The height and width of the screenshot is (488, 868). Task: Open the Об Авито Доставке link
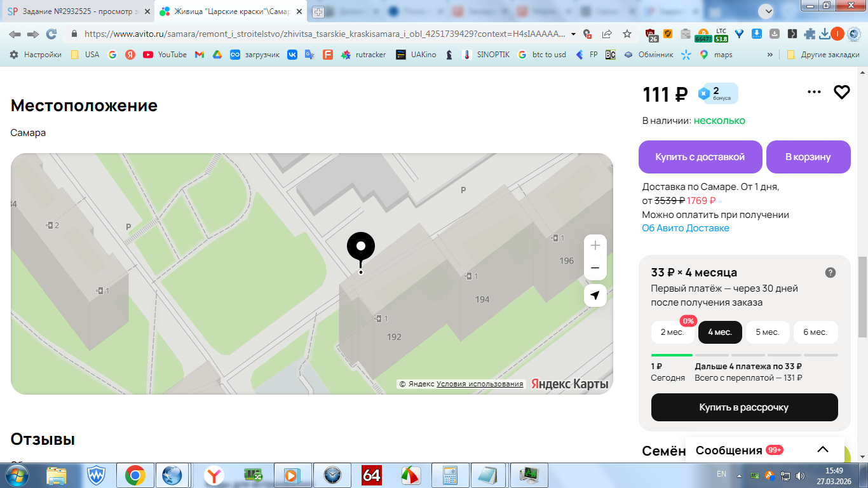point(686,228)
